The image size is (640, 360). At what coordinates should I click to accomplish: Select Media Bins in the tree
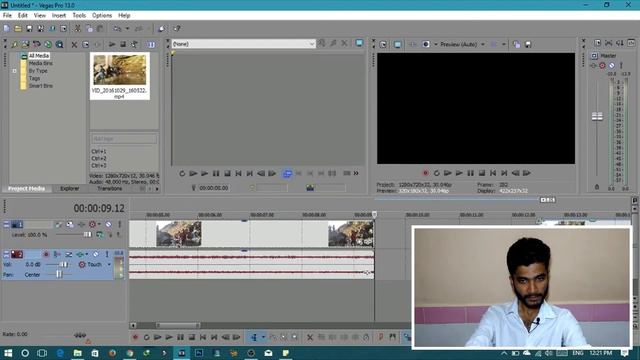point(40,63)
